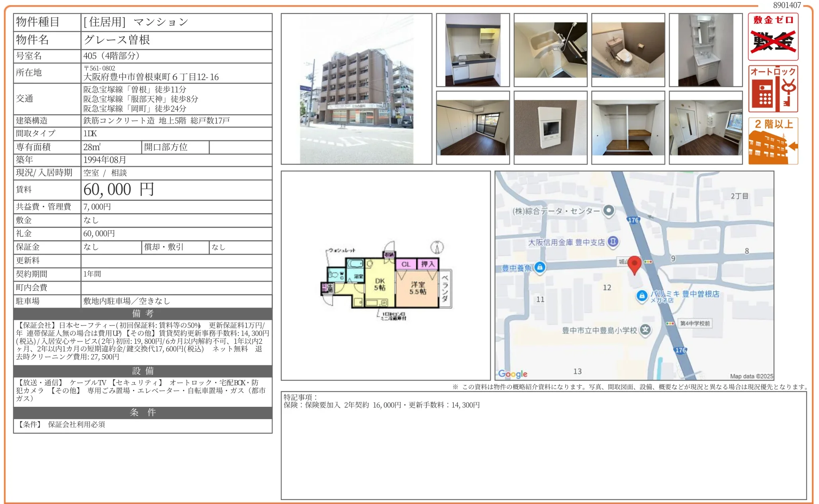The image size is (819, 504).
Task: Click the 総合データ・センター map marker
Action: coord(608,210)
